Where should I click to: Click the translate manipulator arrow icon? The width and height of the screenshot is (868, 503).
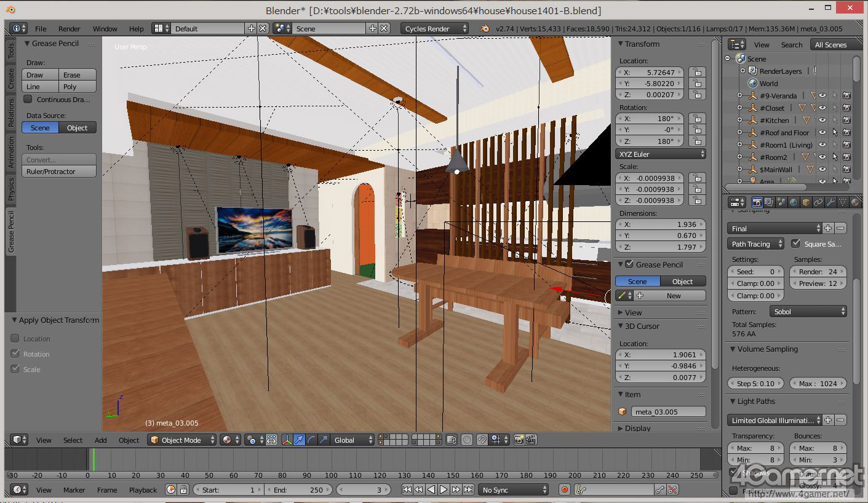tap(299, 440)
